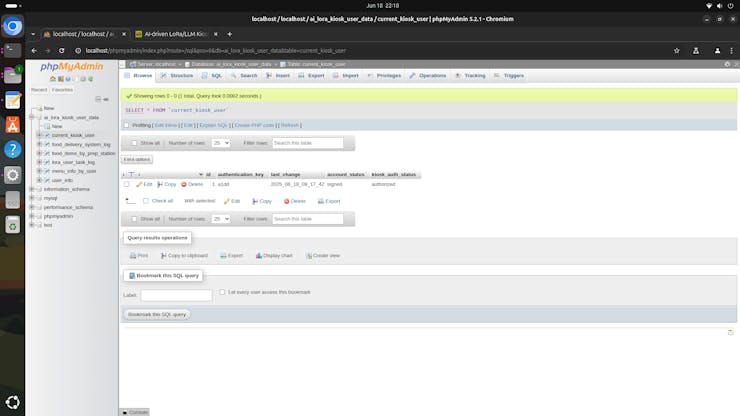Screen dimensions: 740x416
Task: Open the lower Number of rows dropdown
Action: pos(220,219)
